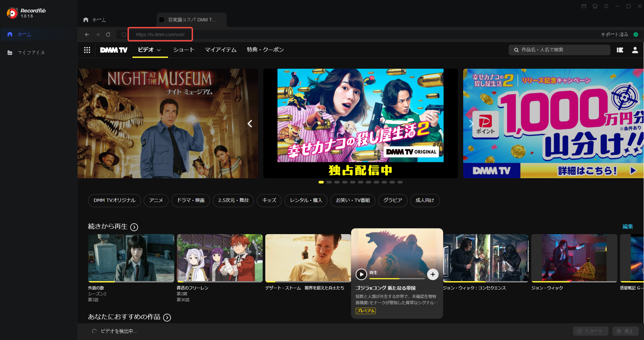Select the お笑い・TV番組 category chip
This screenshot has height=340, width=644.
coord(353,200)
